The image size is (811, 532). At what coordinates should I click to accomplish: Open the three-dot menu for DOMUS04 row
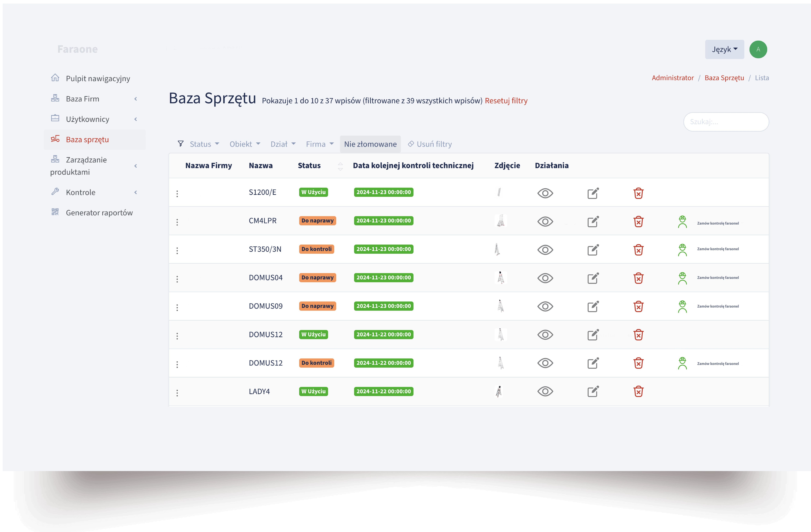(177, 279)
